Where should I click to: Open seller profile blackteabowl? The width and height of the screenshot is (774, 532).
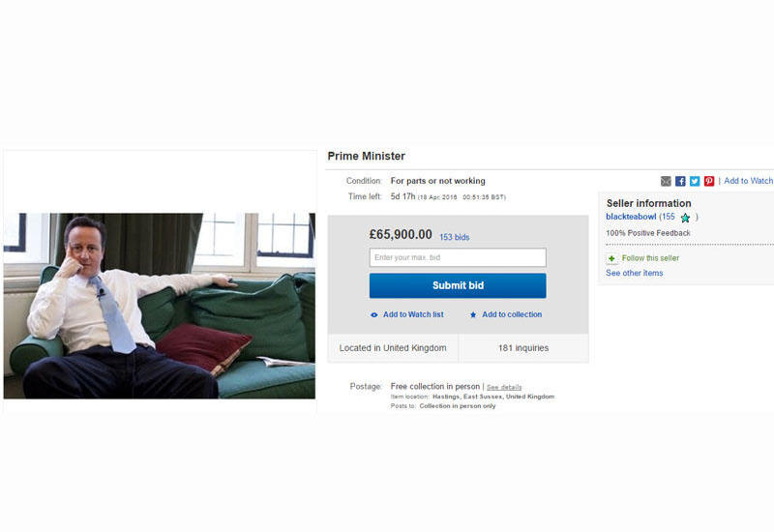(x=631, y=217)
